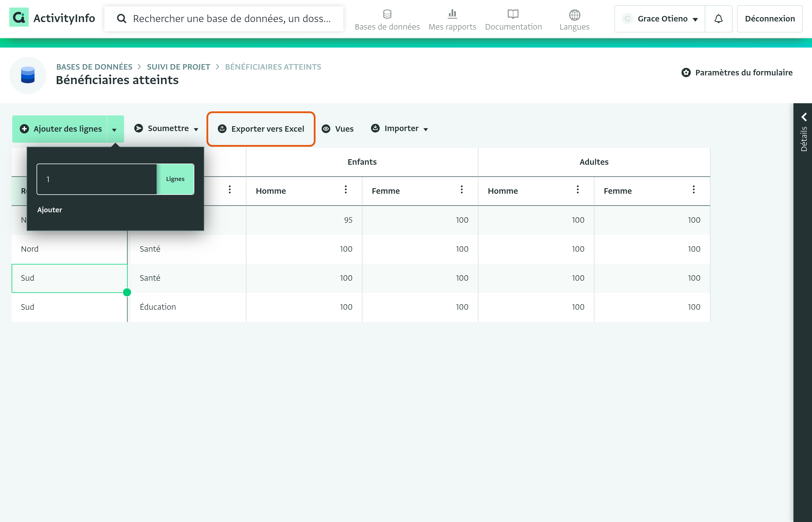This screenshot has width=812, height=522.
Task: Click Exporter vers Excel
Action: pyautogui.click(x=261, y=129)
